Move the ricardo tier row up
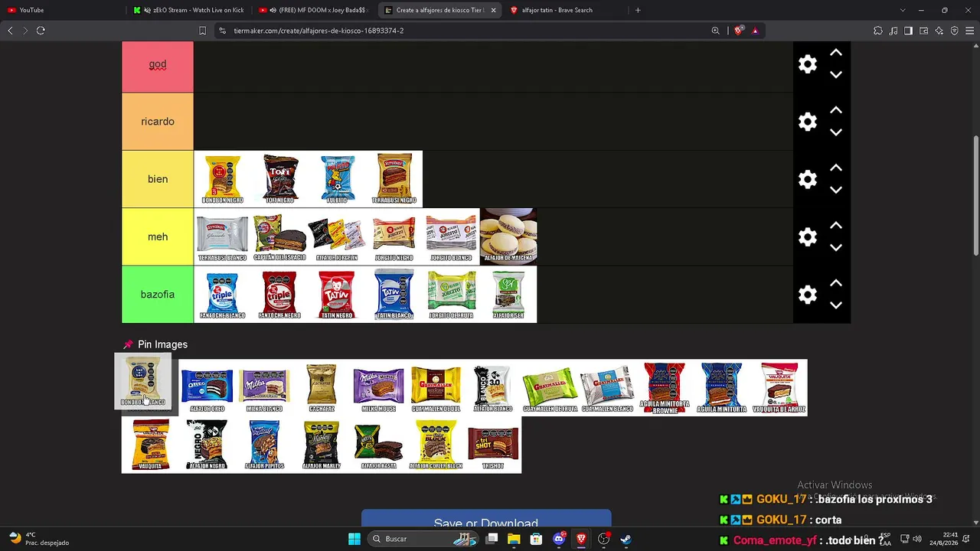Screen dimensions: 980x551 pos(836,110)
